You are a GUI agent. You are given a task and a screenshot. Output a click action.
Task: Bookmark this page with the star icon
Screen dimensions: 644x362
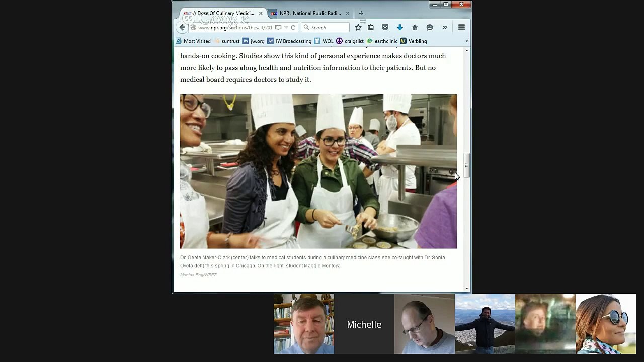pos(358,27)
